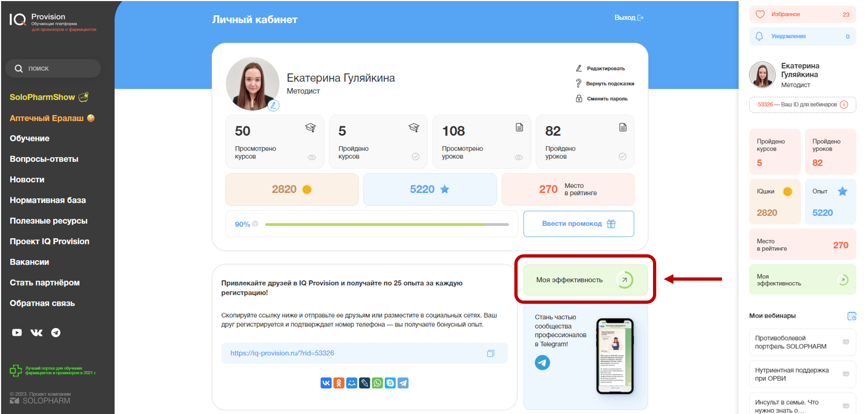Image resolution: width=868 pixels, height=414 pixels.
Task: Share the referral link via Skype
Action: click(x=391, y=383)
